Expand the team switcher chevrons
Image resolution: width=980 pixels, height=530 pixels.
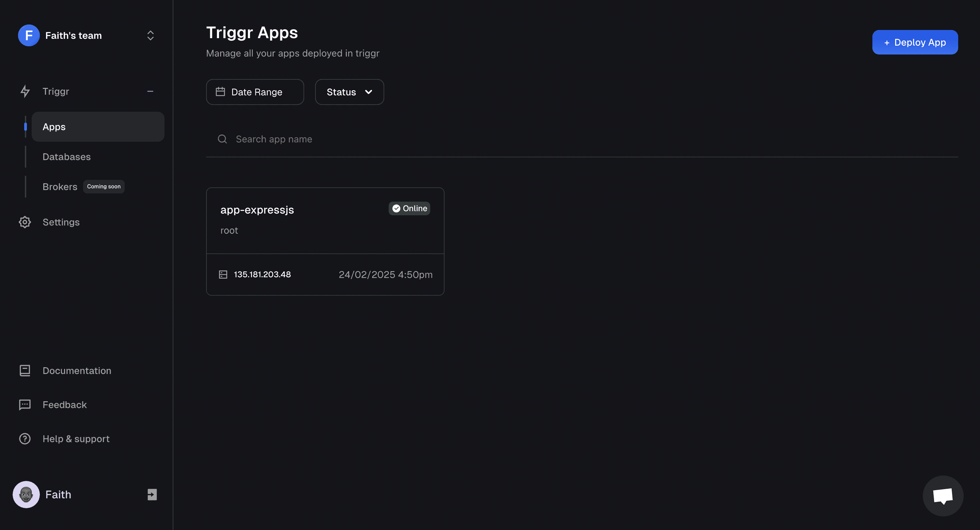[150, 35]
